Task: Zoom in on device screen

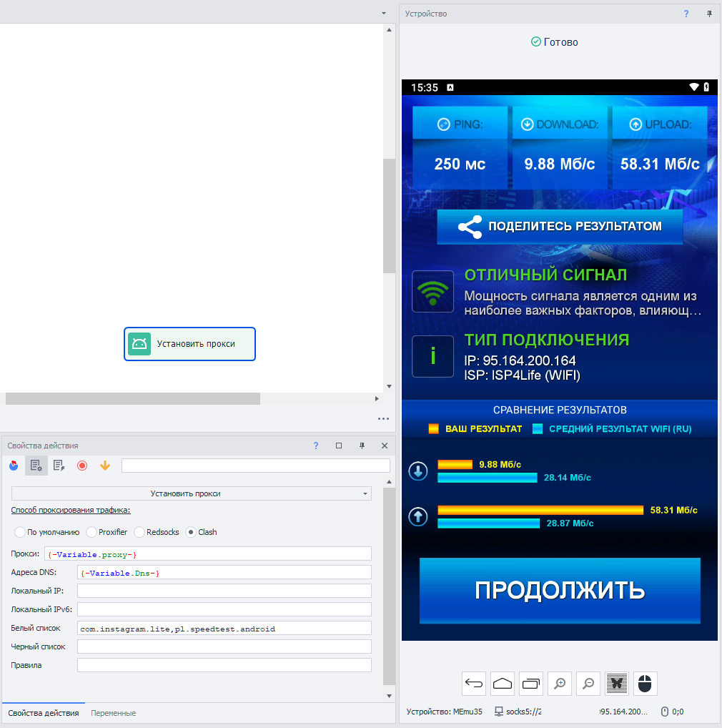Action: pyautogui.click(x=560, y=684)
